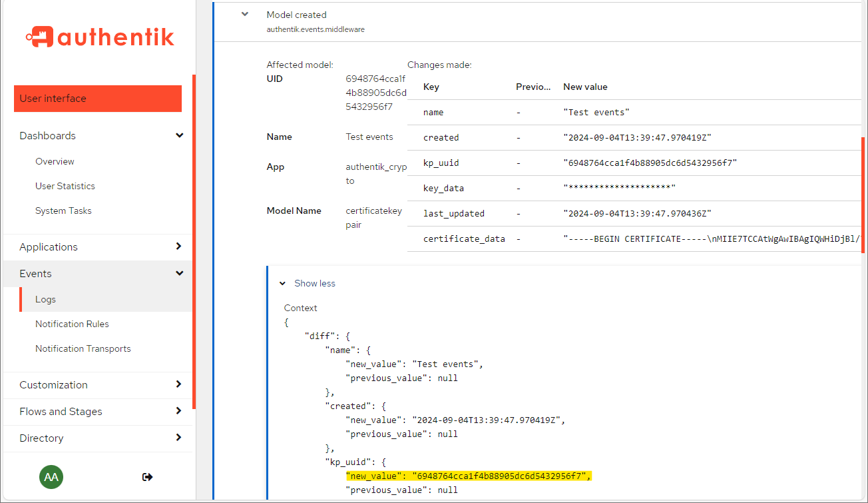This screenshot has height=503, width=868.
Task: Open the Overview dashboard
Action: pos(55,161)
